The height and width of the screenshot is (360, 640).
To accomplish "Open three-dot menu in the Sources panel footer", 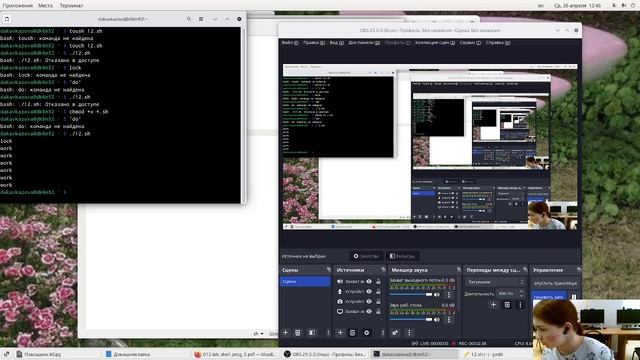I will coord(382,333).
